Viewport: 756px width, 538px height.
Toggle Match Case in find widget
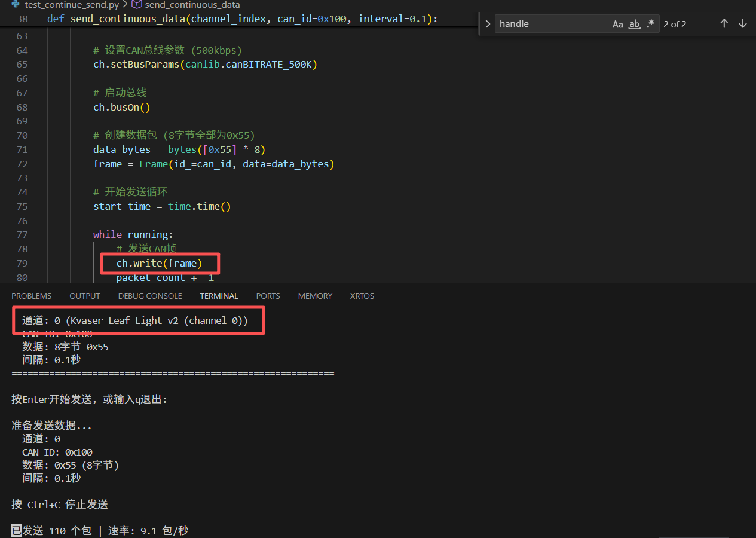(618, 24)
